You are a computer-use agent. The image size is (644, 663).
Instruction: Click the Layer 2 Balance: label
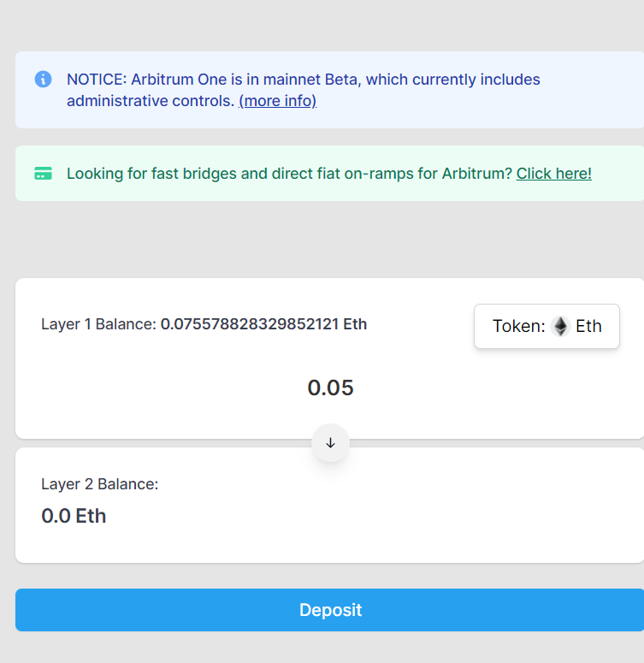(x=100, y=484)
